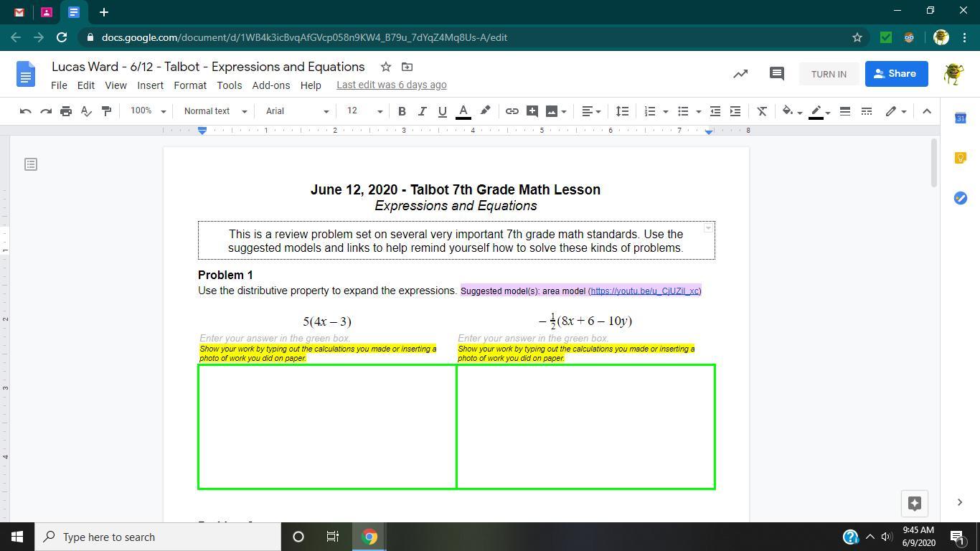
Task: Expand bulleted list style options arrow
Action: click(x=698, y=111)
